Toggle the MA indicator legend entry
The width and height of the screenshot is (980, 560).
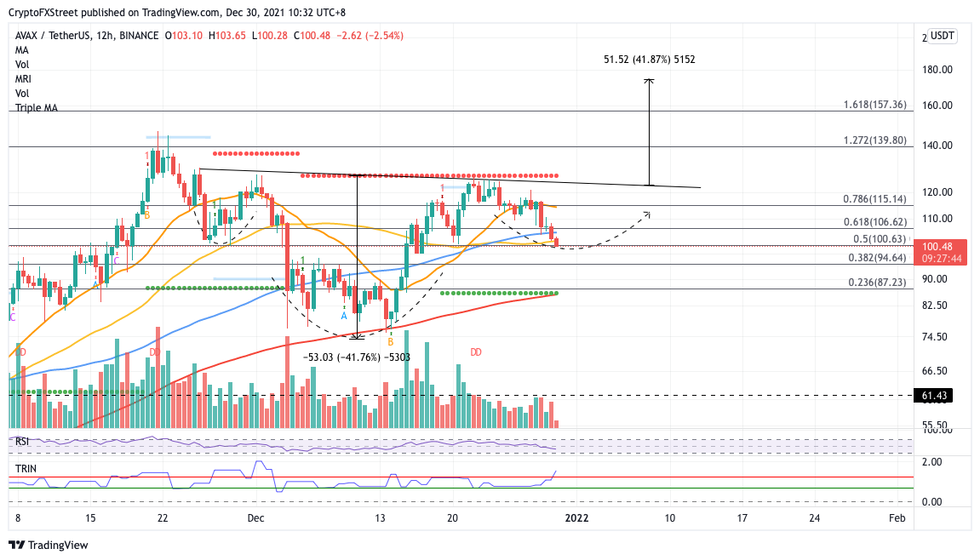click(x=22, y=50)
